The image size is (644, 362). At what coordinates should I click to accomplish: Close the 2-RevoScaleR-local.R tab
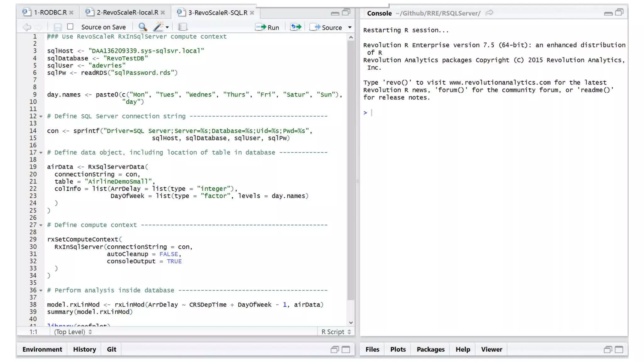coord(163,13)
